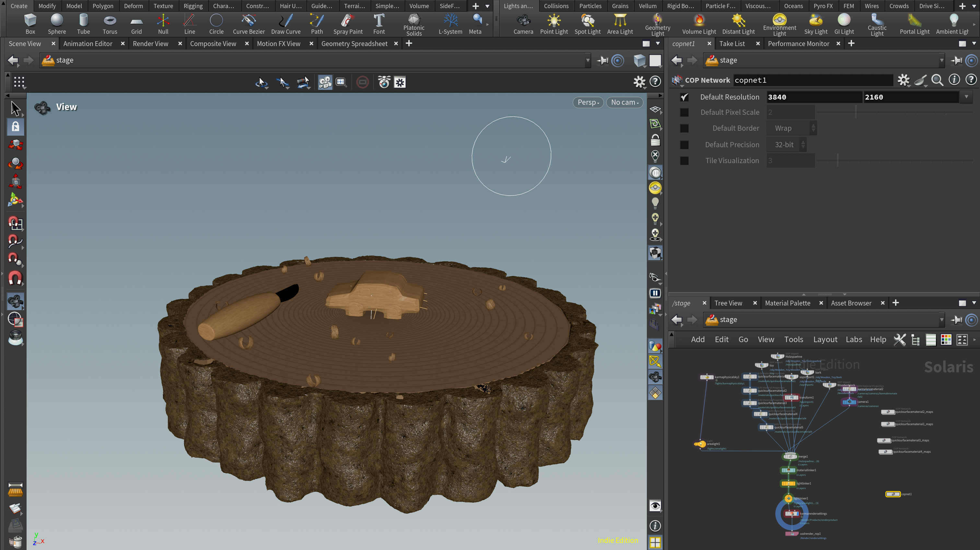Enable the Default Pixel Scale checkbox
Image resolution: width=980 pixels, height=550 pixels.
684,112
